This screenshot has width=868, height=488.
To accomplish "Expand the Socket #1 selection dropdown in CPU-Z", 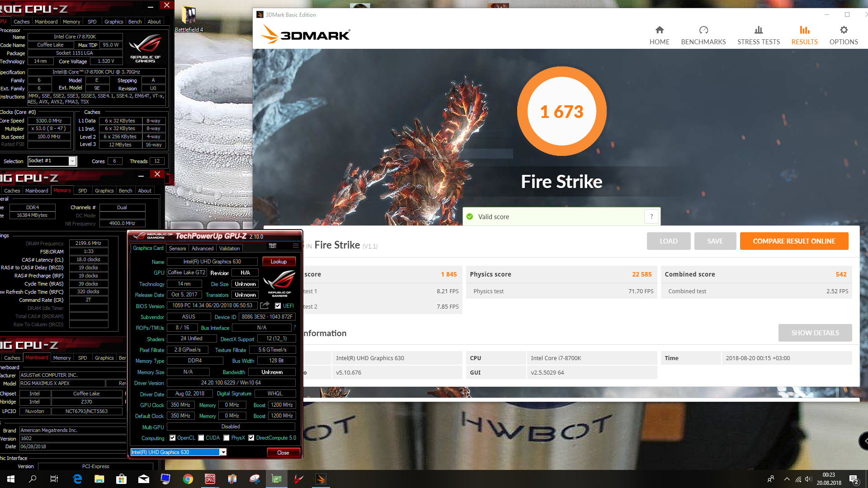I will point(72,161).
